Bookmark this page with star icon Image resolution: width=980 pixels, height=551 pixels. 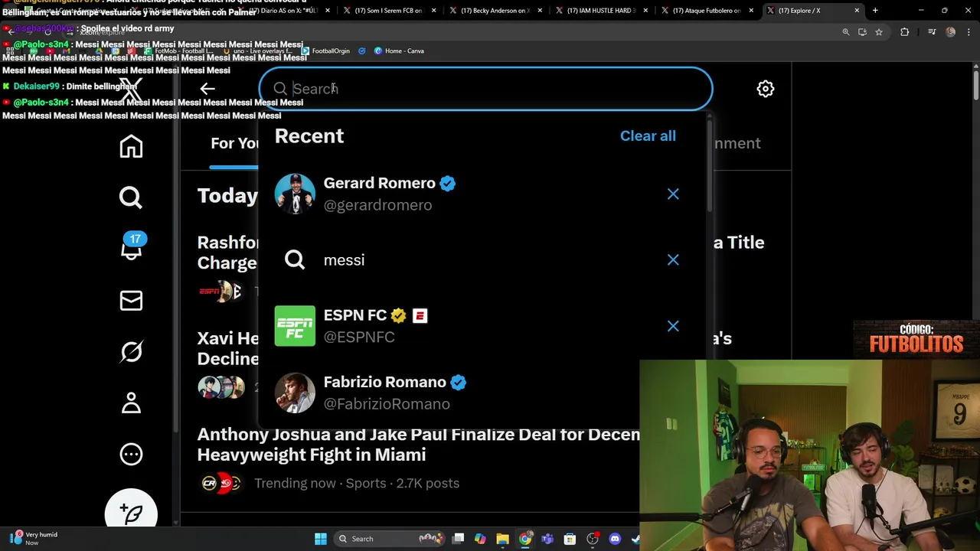coord(879,32)
